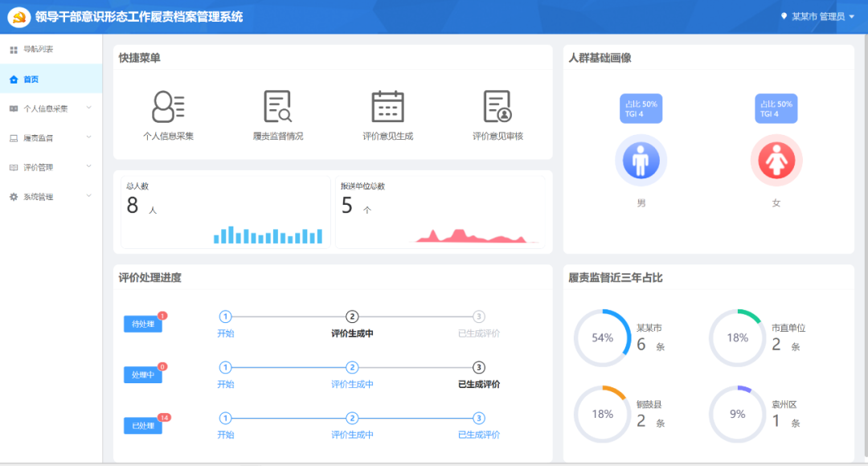
Task: Click the 54% ring chart for 某某市
Action: [602, 338]
